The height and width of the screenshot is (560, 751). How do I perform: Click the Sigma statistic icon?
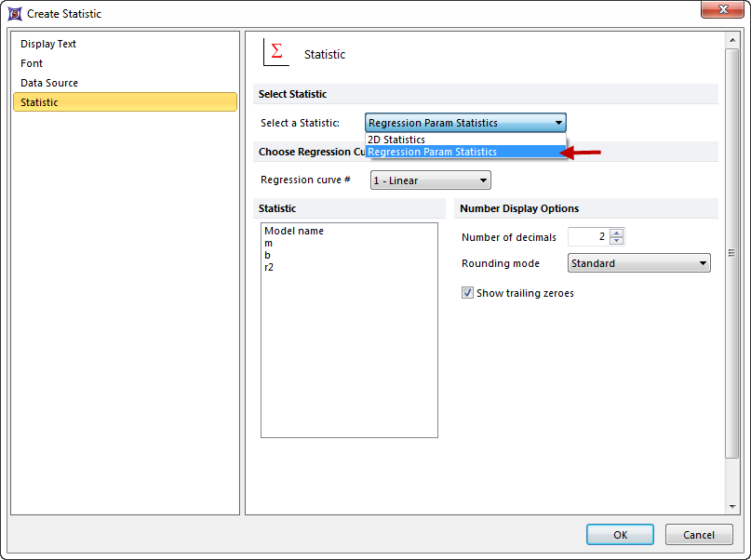pos(275,52)
